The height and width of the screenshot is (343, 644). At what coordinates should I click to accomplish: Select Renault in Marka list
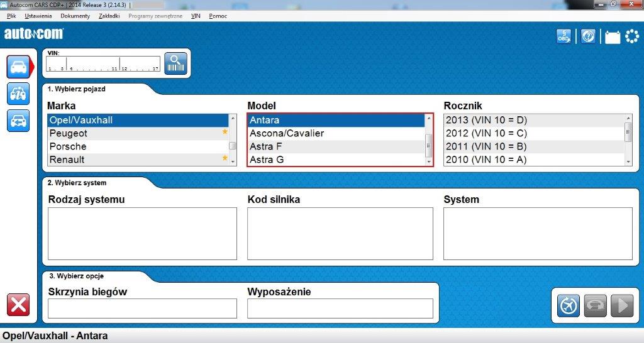[138, 160]
